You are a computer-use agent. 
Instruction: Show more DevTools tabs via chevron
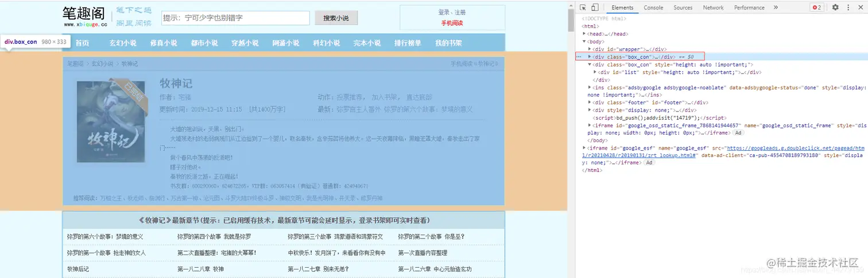pos(776,7)
